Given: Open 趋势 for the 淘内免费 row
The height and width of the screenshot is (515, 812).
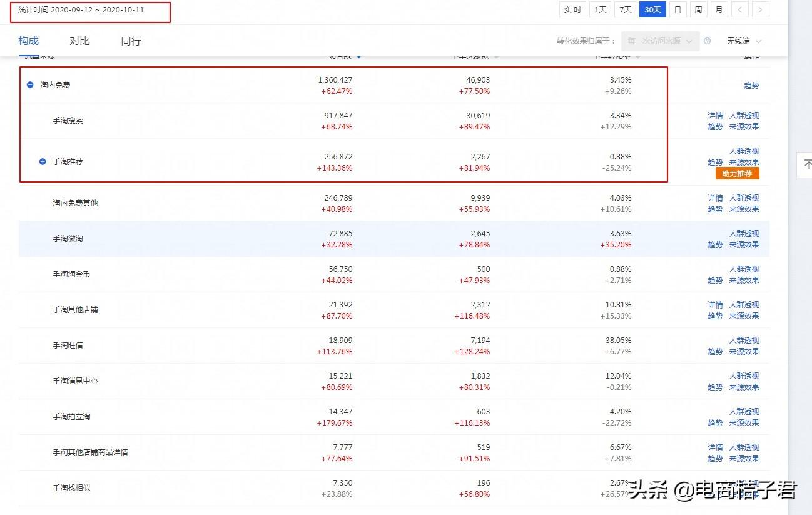Looking at the screenshot, I should click(751, 86).
